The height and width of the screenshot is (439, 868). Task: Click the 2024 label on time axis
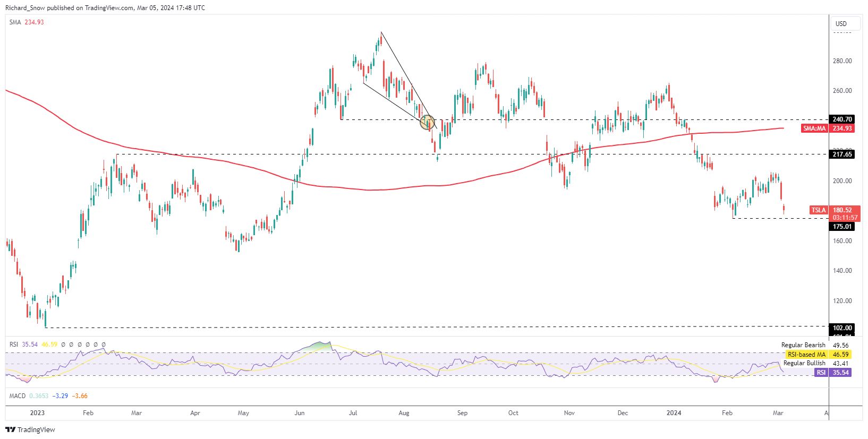click(674, 413)
